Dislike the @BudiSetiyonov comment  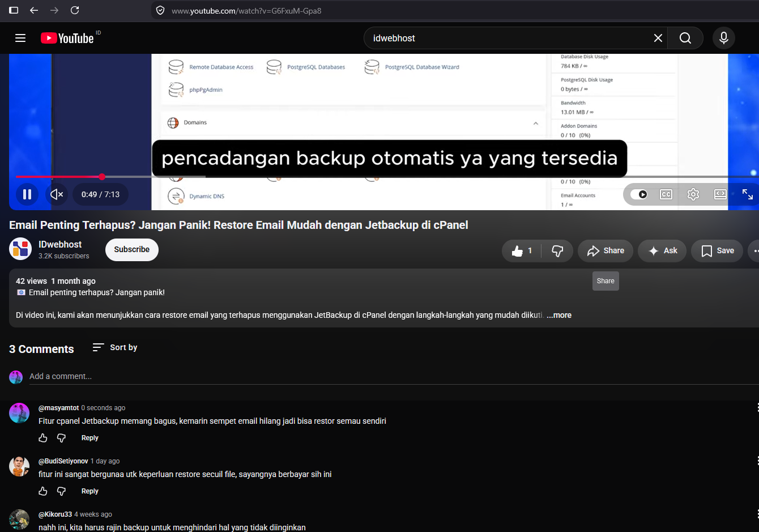tap(61, 491)
